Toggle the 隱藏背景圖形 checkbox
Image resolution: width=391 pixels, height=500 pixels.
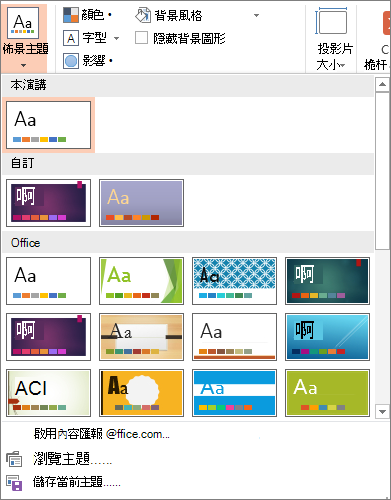(x=141, y=38)
